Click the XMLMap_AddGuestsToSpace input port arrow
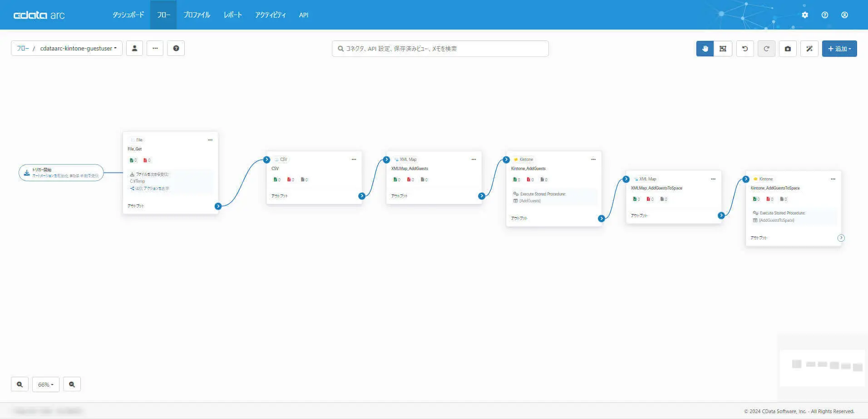The height and width of the screenshot is (419, 868). click(x=626, y=180)
